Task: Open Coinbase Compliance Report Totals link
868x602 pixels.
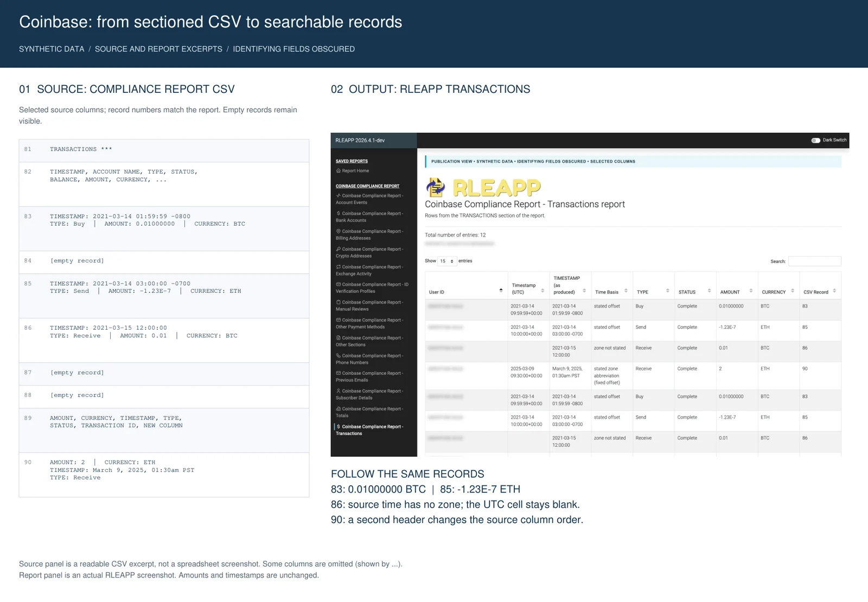Action: [369, 412]
